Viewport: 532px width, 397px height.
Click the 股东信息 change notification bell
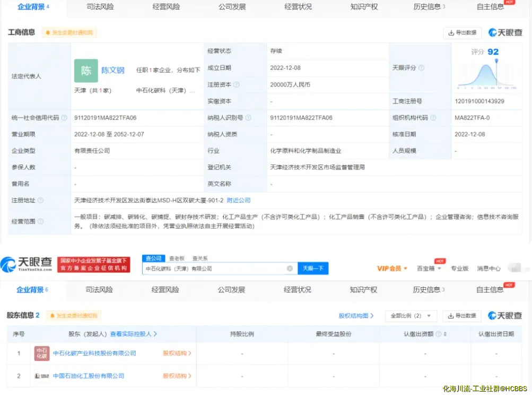pos(74,315)
